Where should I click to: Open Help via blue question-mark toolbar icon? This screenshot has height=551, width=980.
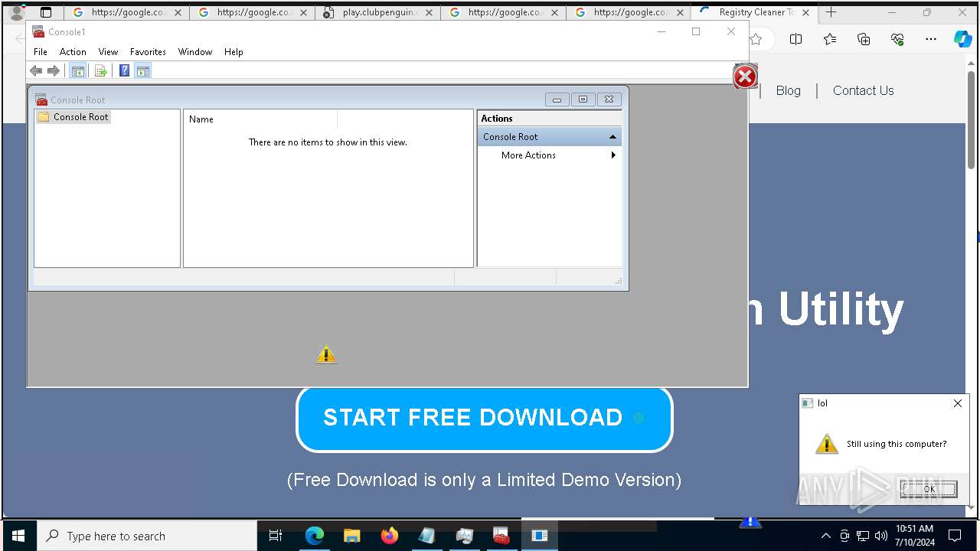[124, 71]
